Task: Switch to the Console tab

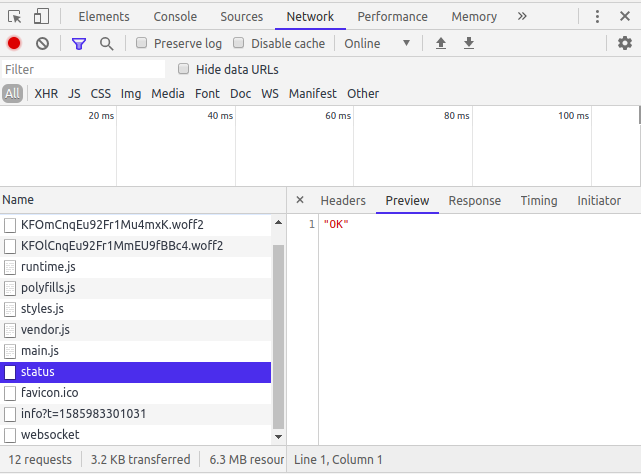Action: pos(175,17)
